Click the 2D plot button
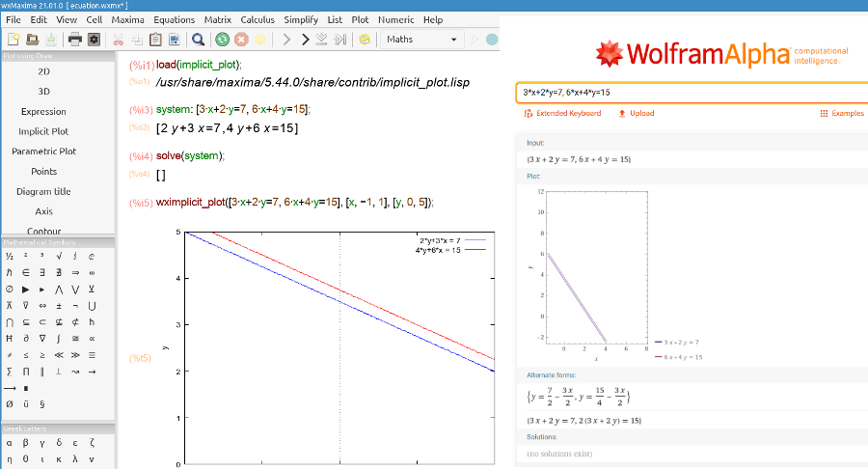The height and width of the screenshot is (469, 868). (43, 71)
